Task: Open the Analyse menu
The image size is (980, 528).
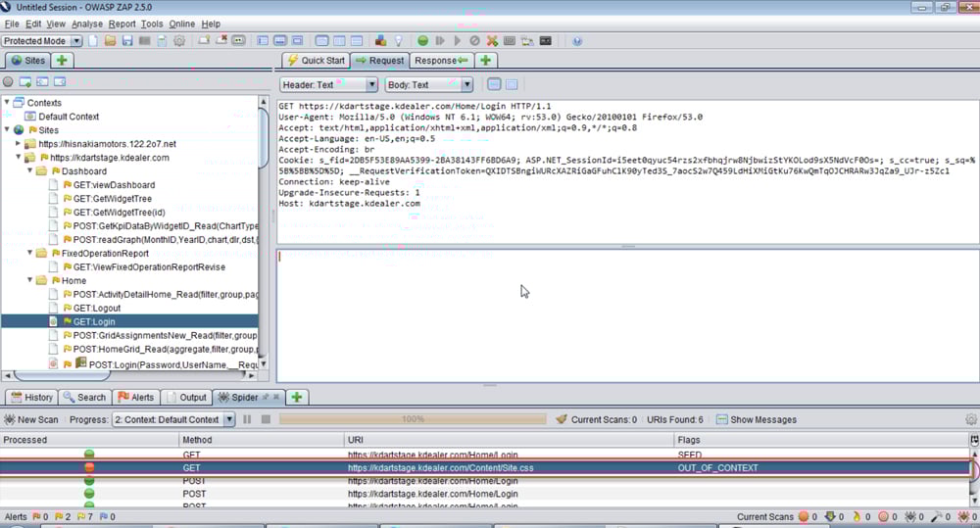Action: [x=87, y=24]
